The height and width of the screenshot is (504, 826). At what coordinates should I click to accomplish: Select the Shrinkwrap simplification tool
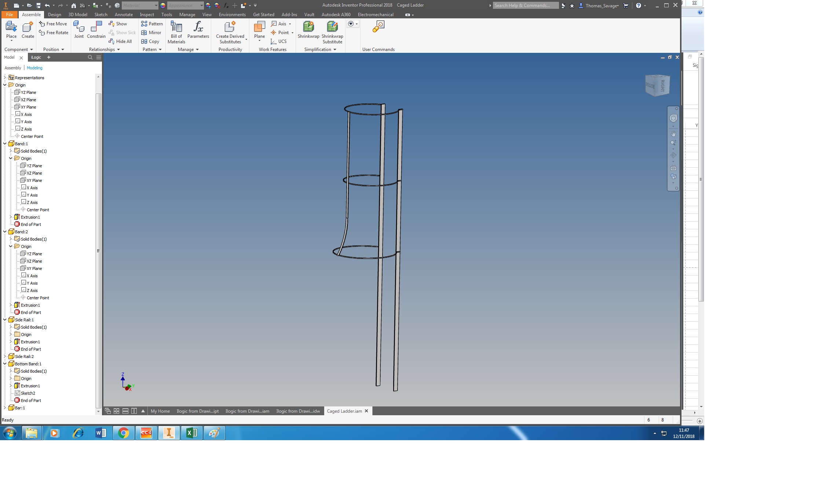308,31
